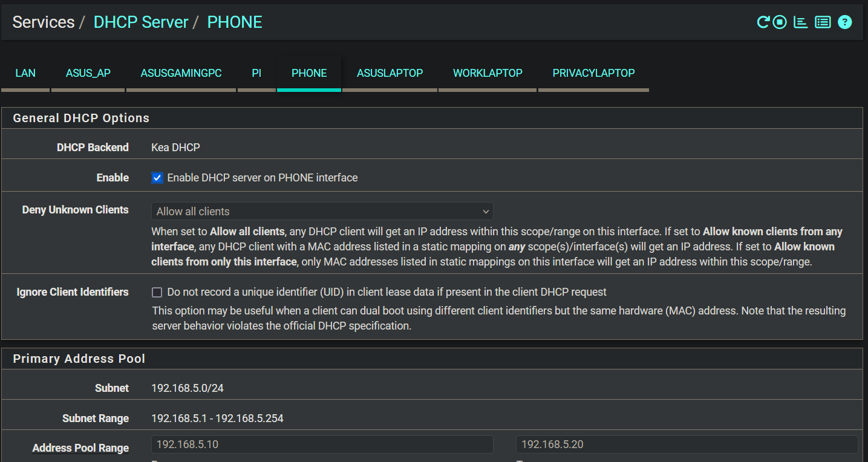Open the DHCP status chart icon
Image resolution: width=868 pixels, height=462 pixels.
[801, 22]
